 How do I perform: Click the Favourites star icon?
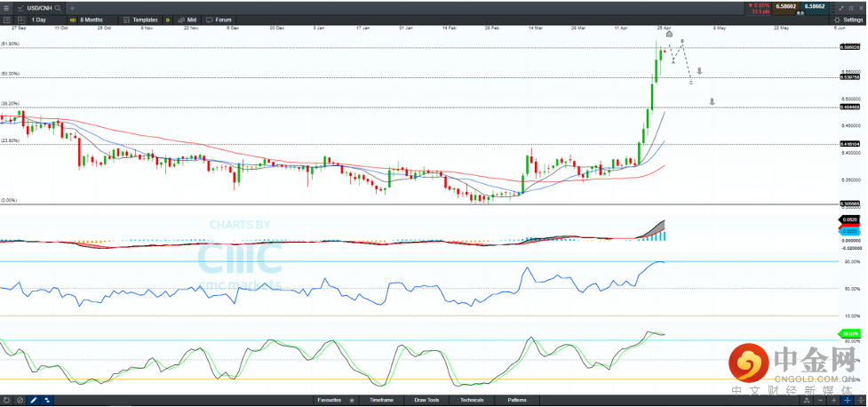(353, 400)
